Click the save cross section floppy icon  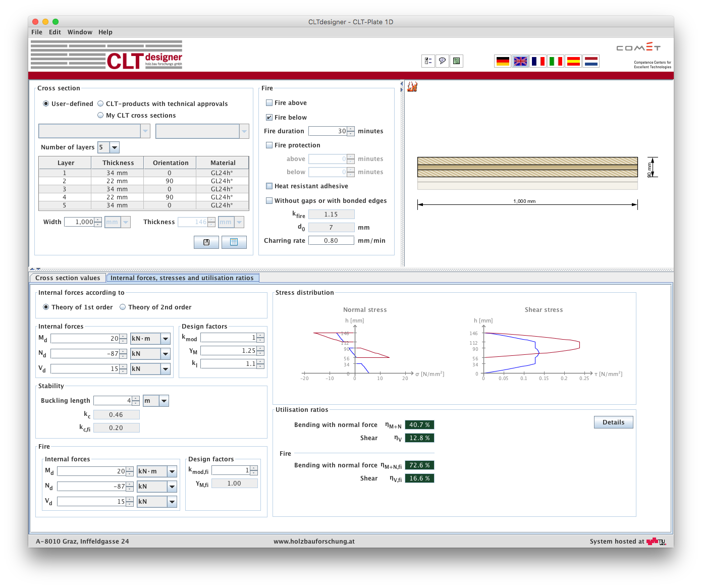point(206,242)
